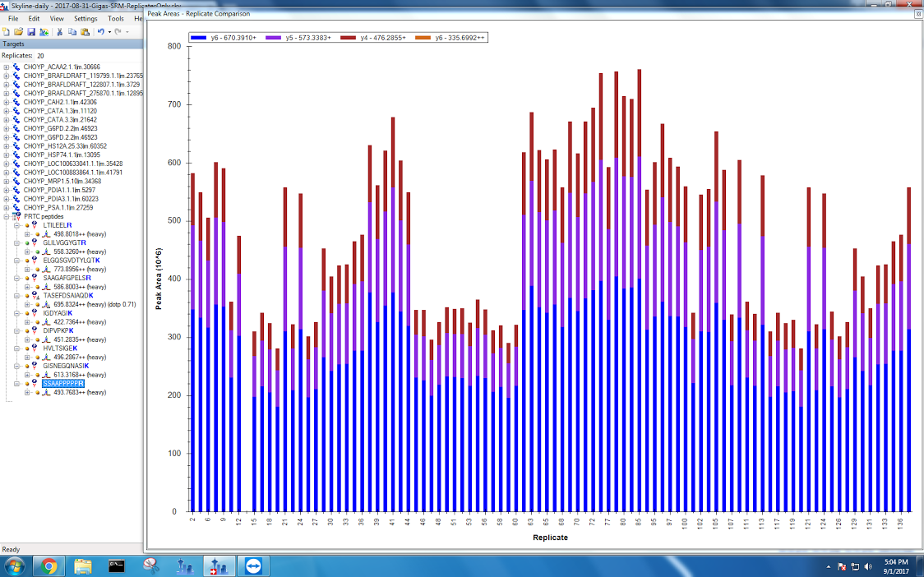Click the Open folder toolbar icon

pyautogui.click(x=20, y=31)
